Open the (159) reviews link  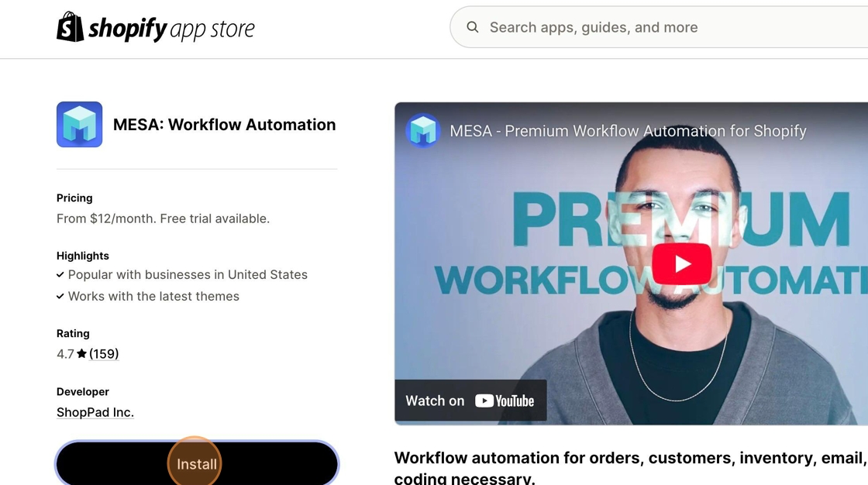pos(104,354)
